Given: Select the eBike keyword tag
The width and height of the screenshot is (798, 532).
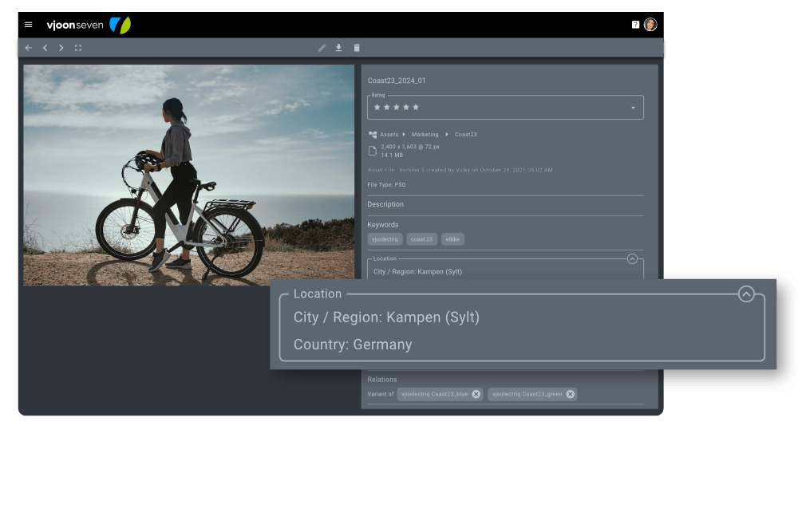Looking at the screenshot, I should pos(452,239).
